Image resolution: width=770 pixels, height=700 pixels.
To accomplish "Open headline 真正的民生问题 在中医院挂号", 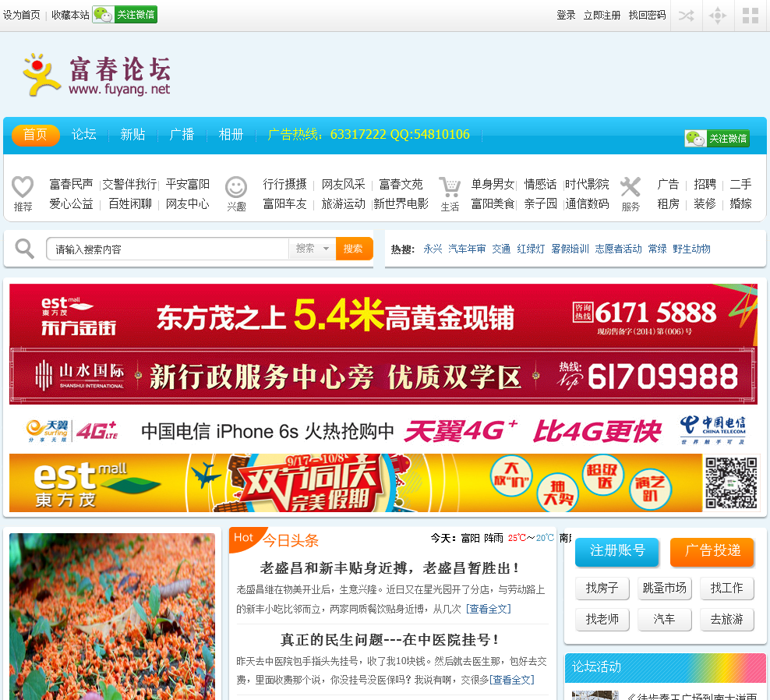I will pos(390,640).
